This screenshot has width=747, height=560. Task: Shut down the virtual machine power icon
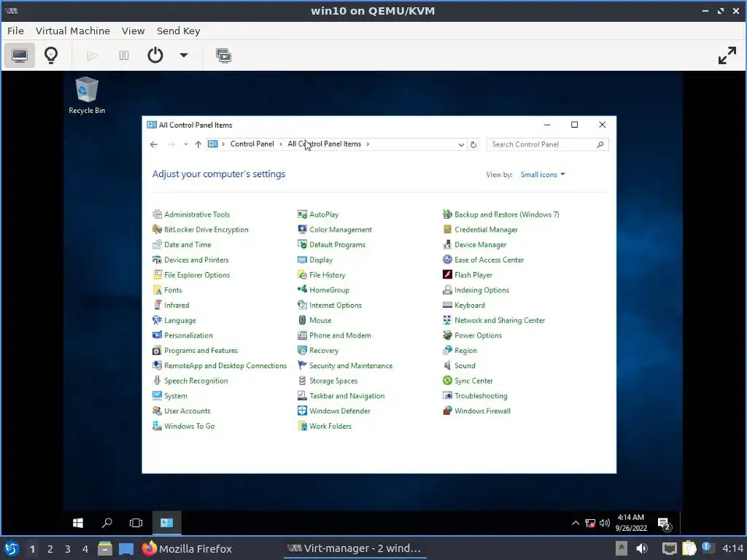pos(155,55)
